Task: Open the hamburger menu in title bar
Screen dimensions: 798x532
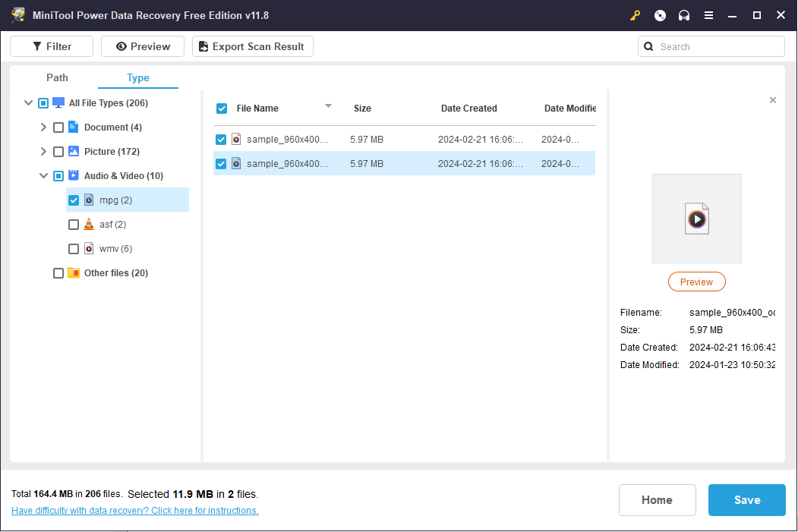Action: [708, 15]
